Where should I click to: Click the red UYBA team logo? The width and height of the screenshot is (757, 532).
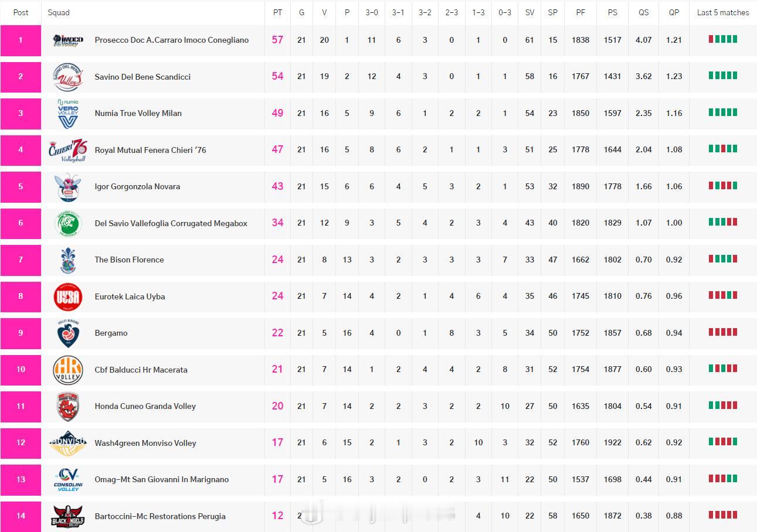[x=68, y=296]
